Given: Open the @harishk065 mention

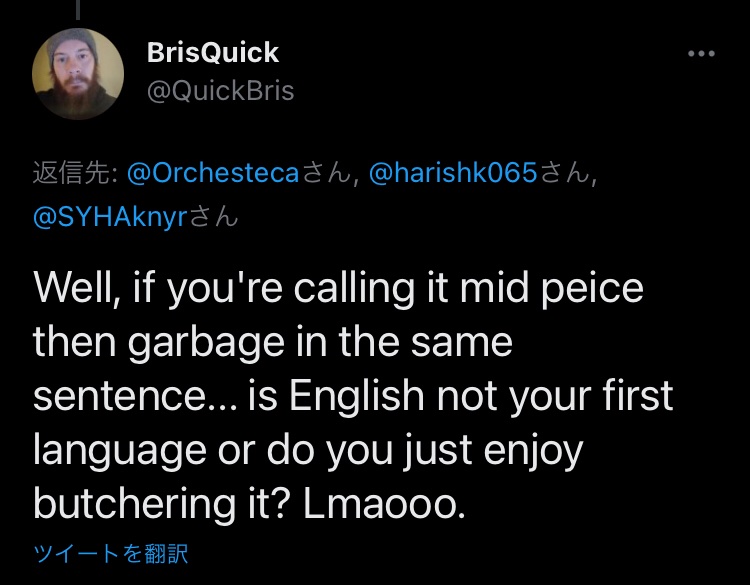Looking at the screenshot, I should (453, 173).
